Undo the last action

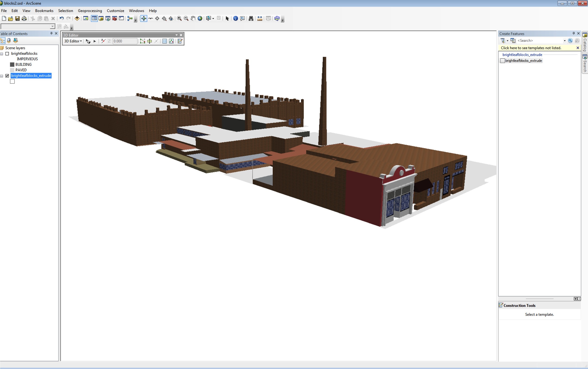click(x=62, y=19)
